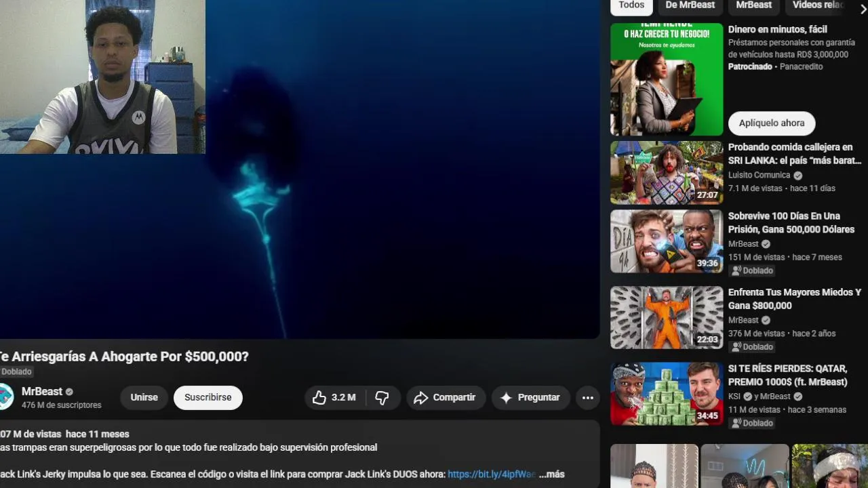Viewport: 868px width, 488px height.
Task: Click the thumbs-up like button showing 3.2 M
Action: click(x=334, y=398)
